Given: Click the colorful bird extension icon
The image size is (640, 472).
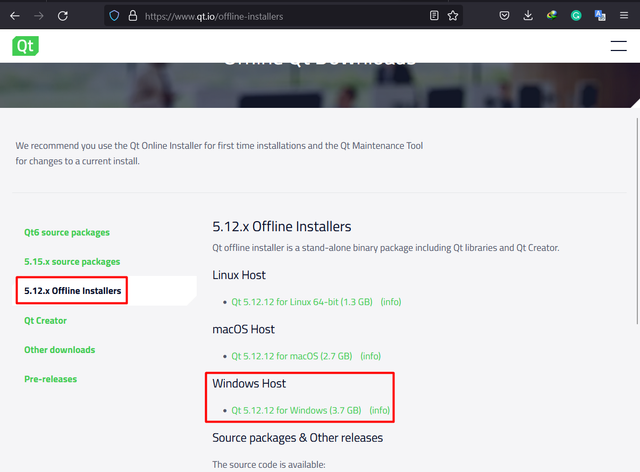Looking at the screenshot, I should 552,16.
